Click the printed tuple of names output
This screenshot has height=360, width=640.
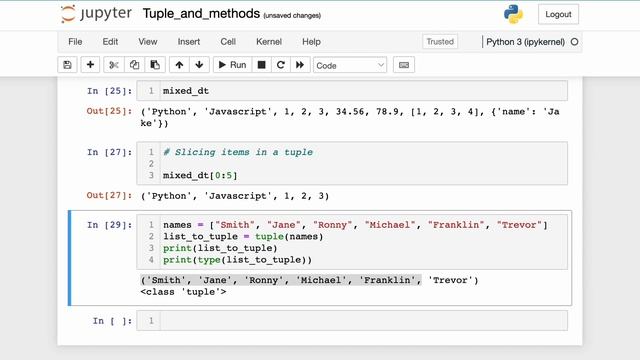(x=309, y=280)
